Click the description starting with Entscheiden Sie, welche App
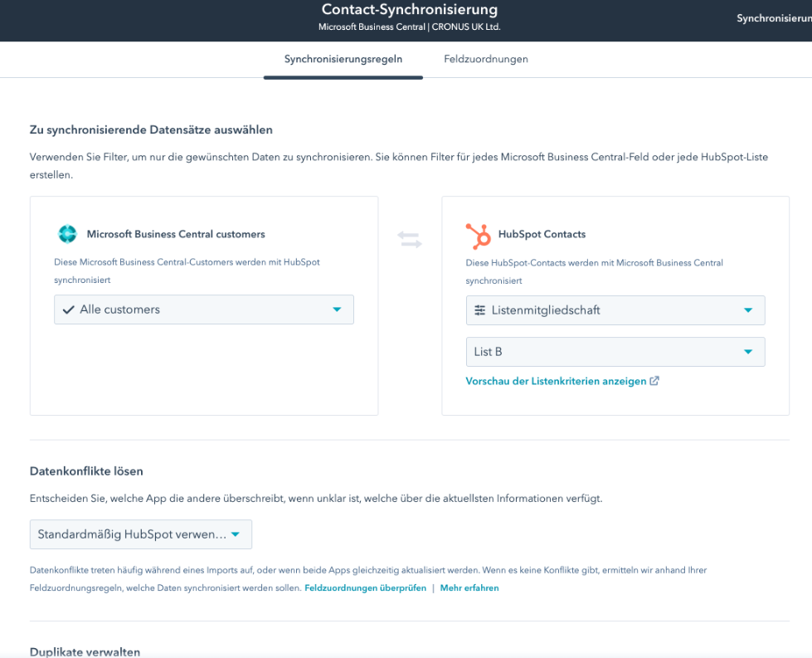This screenshot has height=658, width=812. (x=316, y=499)
